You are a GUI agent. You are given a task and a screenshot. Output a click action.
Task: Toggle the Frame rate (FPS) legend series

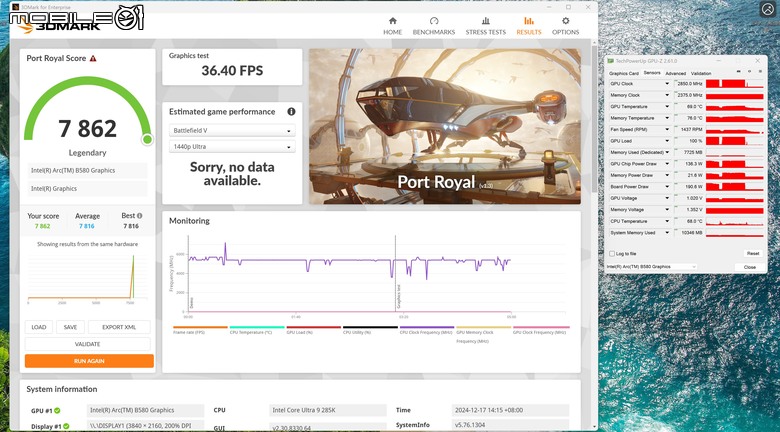click(x=200, y=330)
